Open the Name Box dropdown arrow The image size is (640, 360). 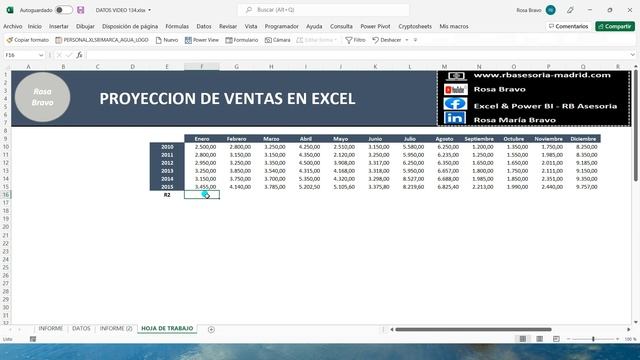click(41, 55)
